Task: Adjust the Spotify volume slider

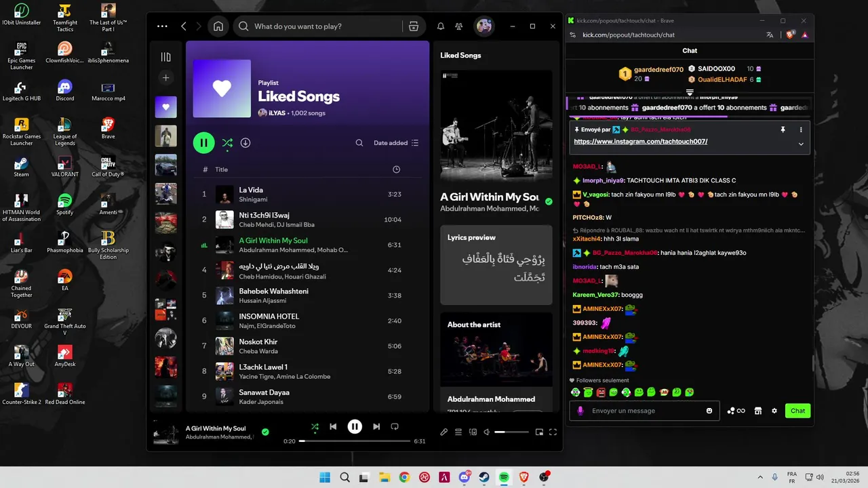Action: [x=511, y=432]
